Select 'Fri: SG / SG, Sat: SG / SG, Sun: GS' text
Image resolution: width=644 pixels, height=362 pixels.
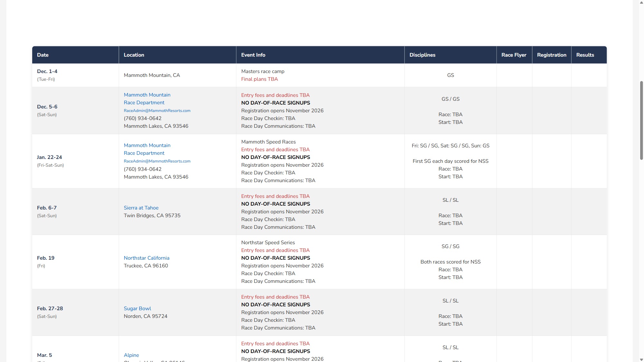tap(450, 146)
